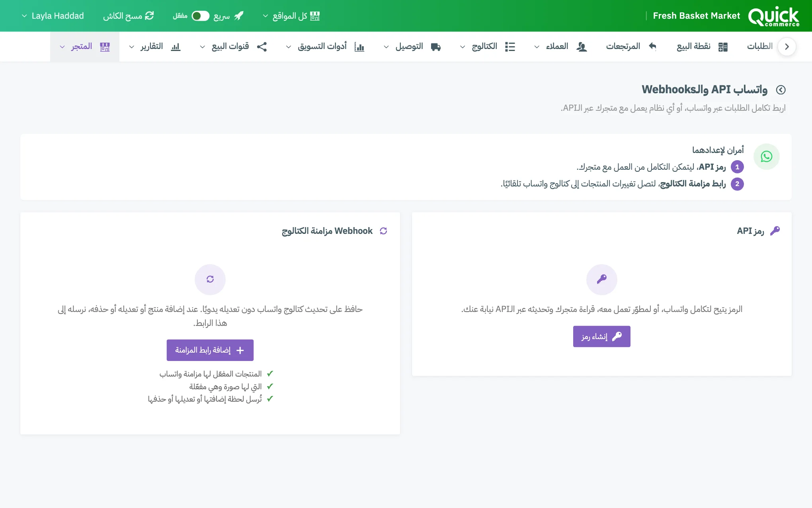Click the key icon beside رمز API heading

(775, 231)
